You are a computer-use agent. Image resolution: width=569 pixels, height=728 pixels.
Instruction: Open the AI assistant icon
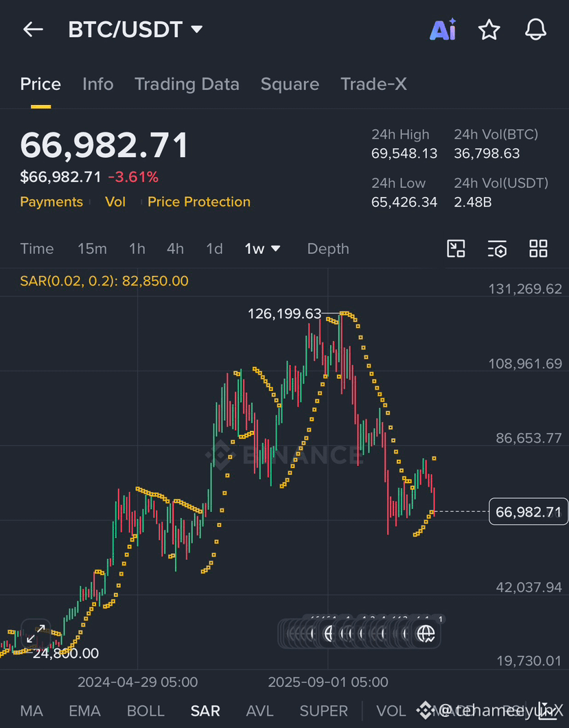(x=443, y=30)
